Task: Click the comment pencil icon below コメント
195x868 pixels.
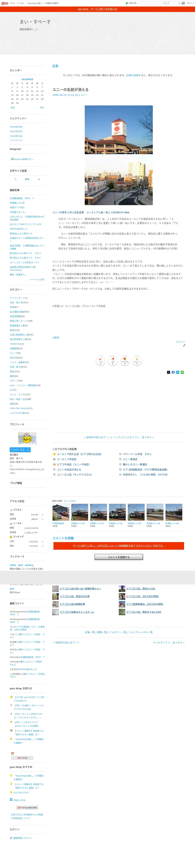Action: click(184, 345)
